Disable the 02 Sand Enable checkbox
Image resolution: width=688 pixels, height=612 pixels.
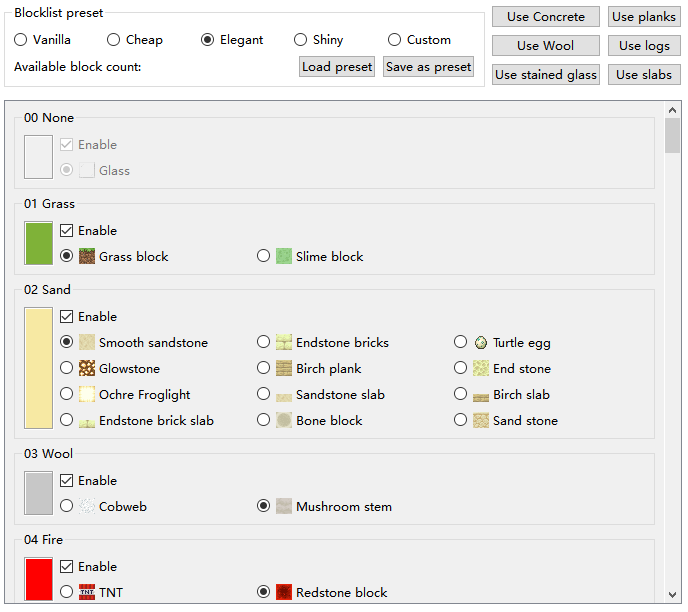(67, 316)
